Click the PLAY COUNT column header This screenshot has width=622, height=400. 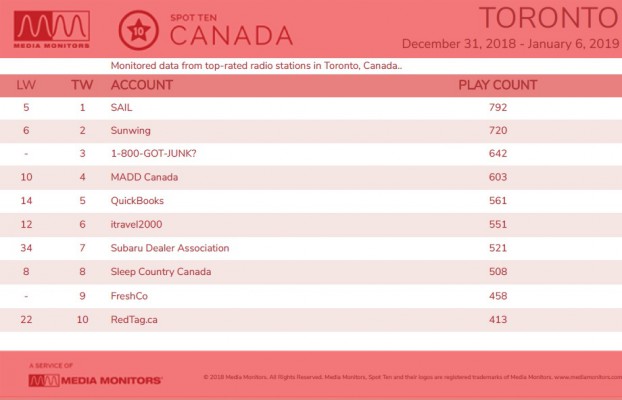click(x=498, y=85)
